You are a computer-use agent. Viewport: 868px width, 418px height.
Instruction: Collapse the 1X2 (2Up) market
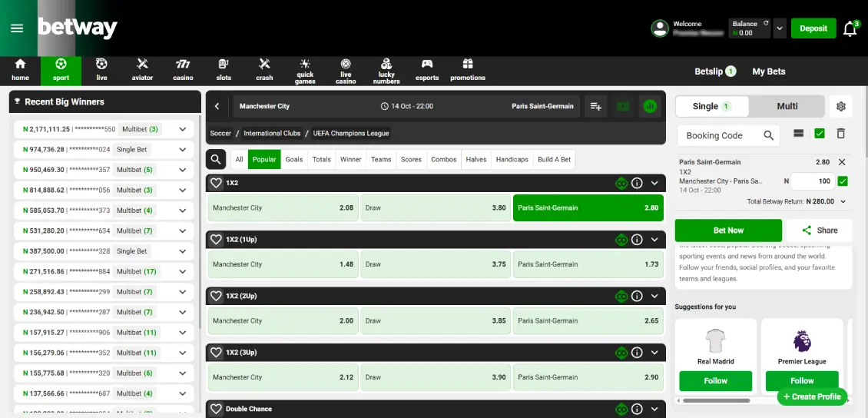pyautogui.click(x=655, y=296)
